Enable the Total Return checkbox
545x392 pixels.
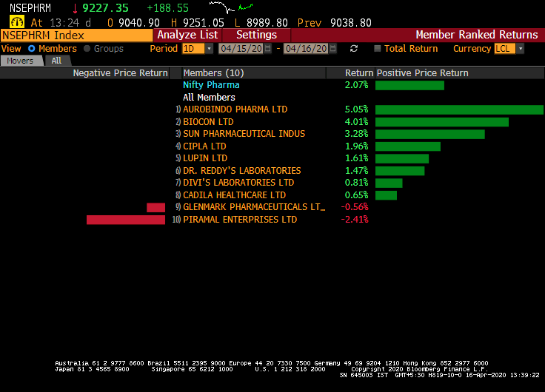pyautogui.click(x=378, y=49)
